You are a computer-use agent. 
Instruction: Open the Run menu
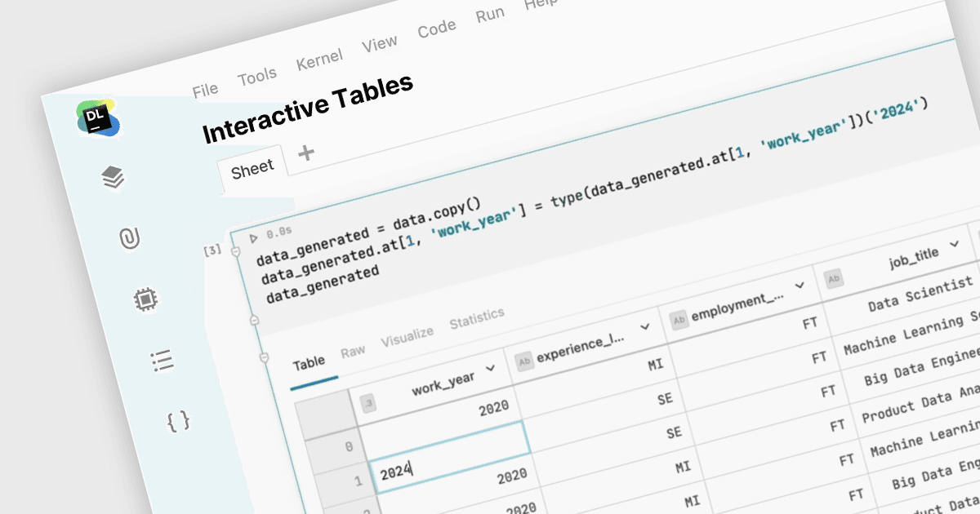pyautogui.click(x=490, y=16)
